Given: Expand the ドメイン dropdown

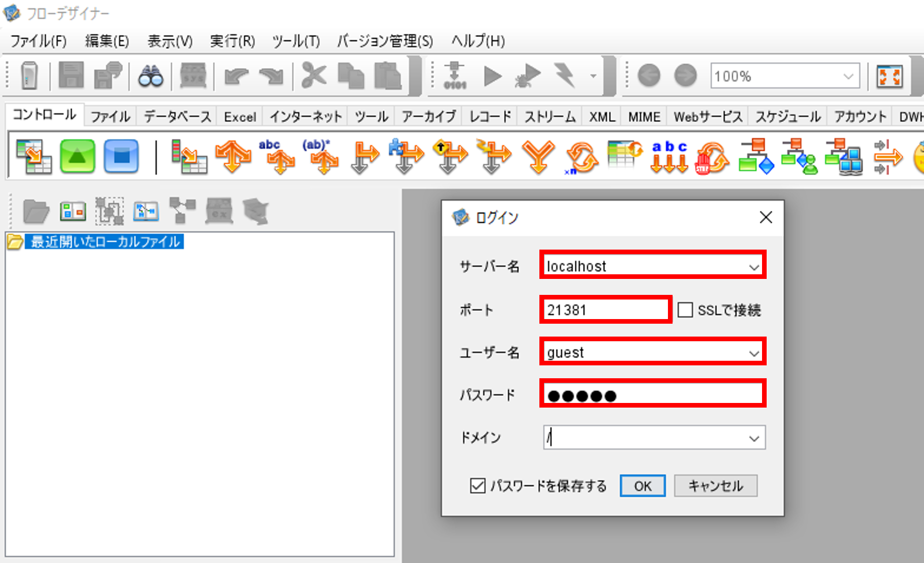Looking at the screenshot, I should click(x=754, y=438).
